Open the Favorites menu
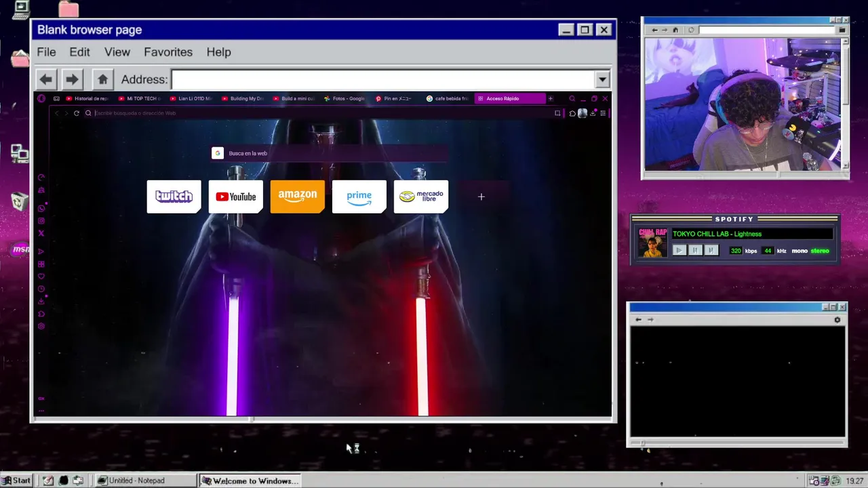The height and width of the screenshot is (488, 868). 168,52
